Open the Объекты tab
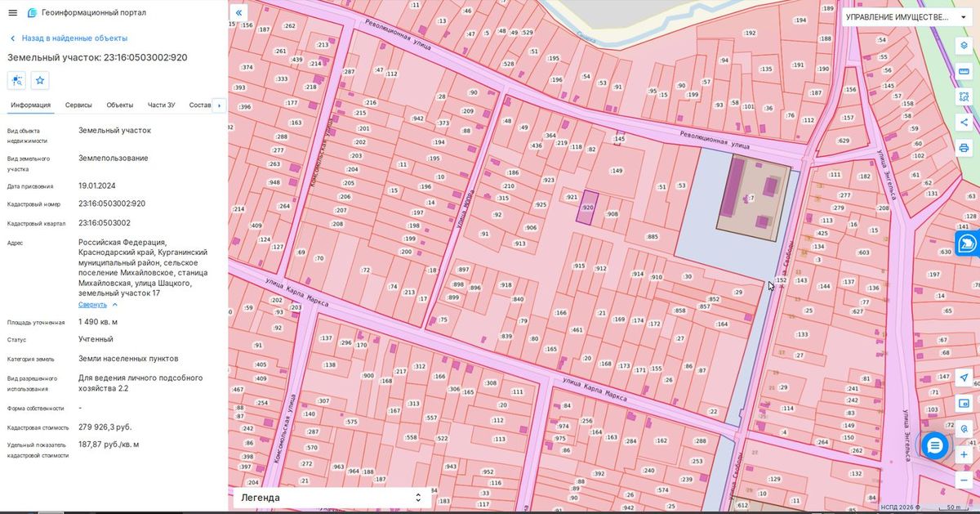 (x=120, y=105)
